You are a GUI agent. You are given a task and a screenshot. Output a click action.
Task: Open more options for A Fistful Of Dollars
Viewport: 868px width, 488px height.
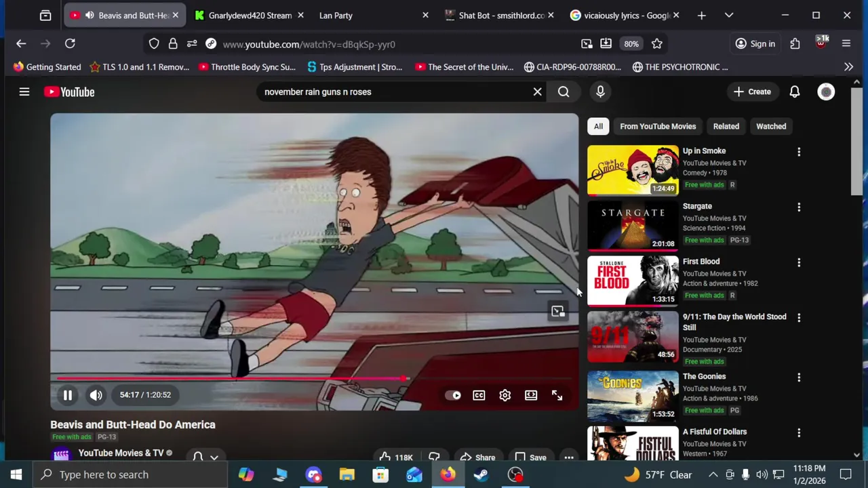799,432
